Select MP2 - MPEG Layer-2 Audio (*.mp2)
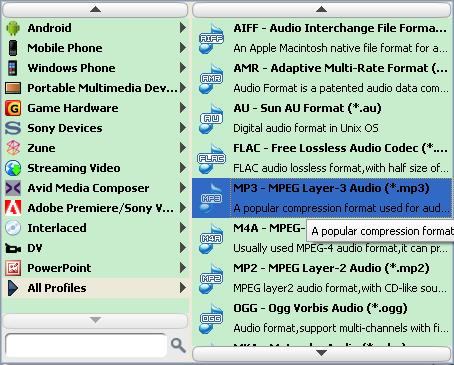This screenshot has width=454, height=365. coord(322,278)
